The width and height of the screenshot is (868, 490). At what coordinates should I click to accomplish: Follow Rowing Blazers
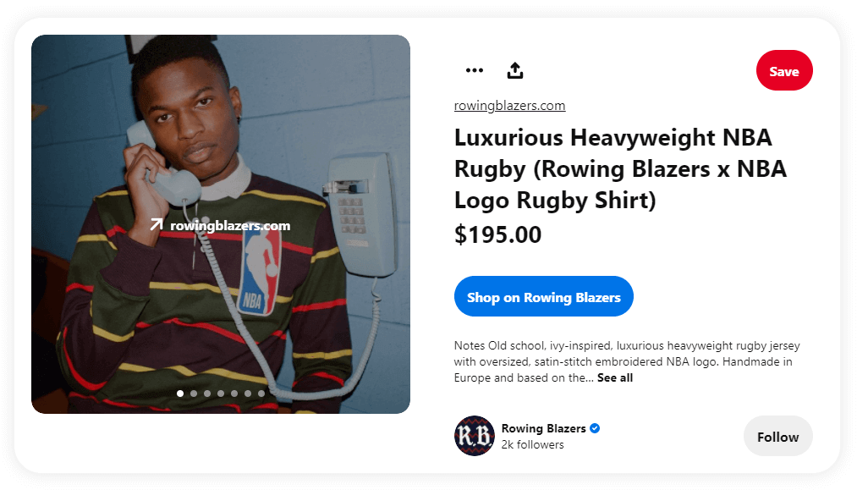click(777, 436)
